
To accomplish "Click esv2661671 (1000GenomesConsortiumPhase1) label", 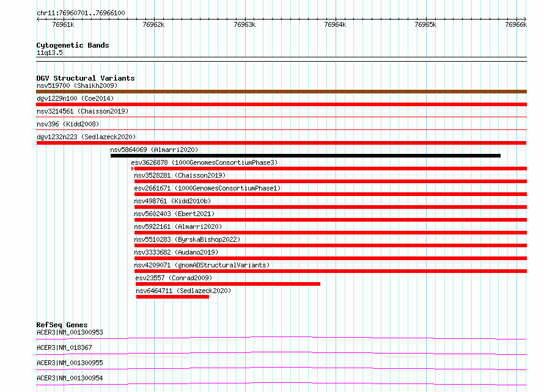I will click(207, 188).
